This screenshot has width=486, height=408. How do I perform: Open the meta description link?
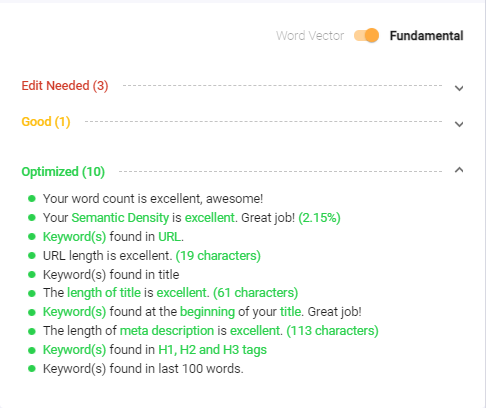pos(167,331)
